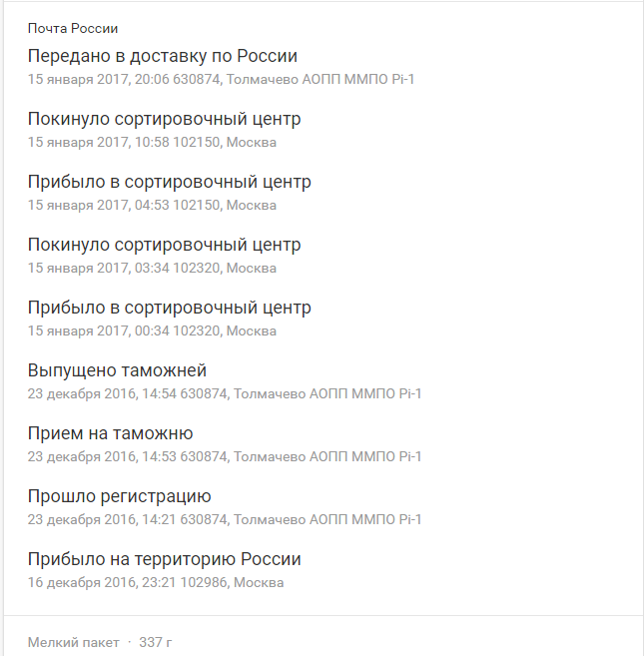This screenshot has height=656, width=644.
Task: Click the 15 января 2017, 20:06 Толмачево entry
Action: (221, 80)
